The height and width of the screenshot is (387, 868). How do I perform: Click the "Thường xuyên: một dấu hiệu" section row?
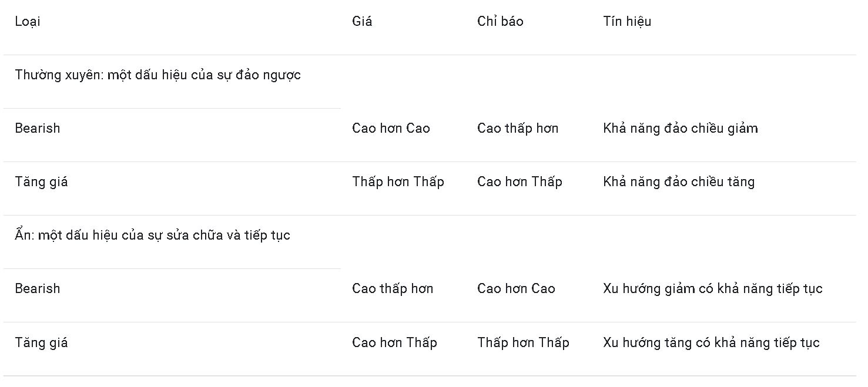(x=157, y=75)
